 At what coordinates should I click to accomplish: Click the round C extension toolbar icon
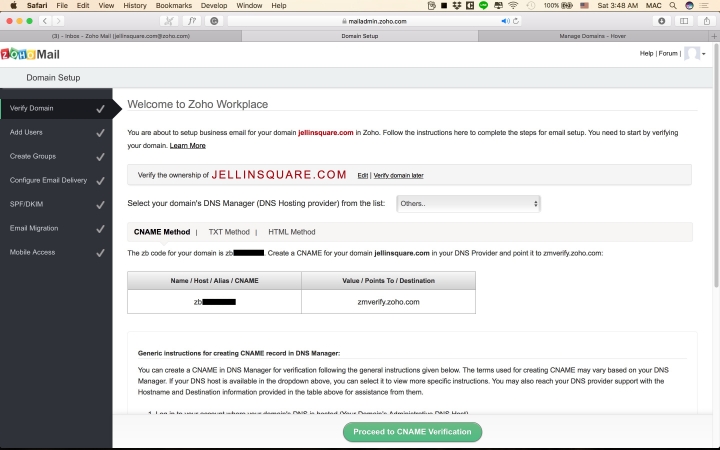click(x=214, y=21)
